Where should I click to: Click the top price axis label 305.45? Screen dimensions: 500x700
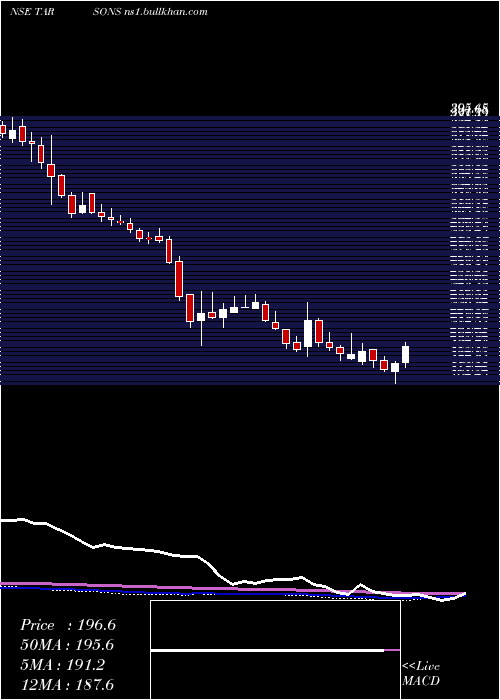coord(470,108)
